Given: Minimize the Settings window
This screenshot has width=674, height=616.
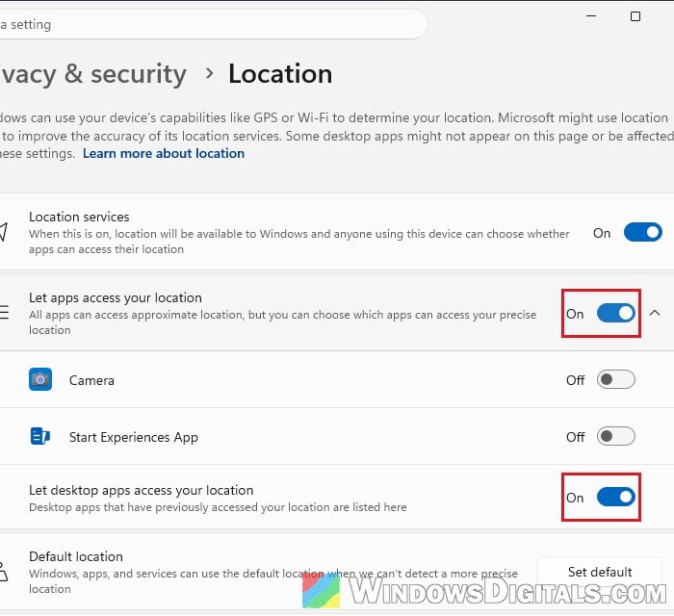Looking at the screenshot, I should pos(591,16).
